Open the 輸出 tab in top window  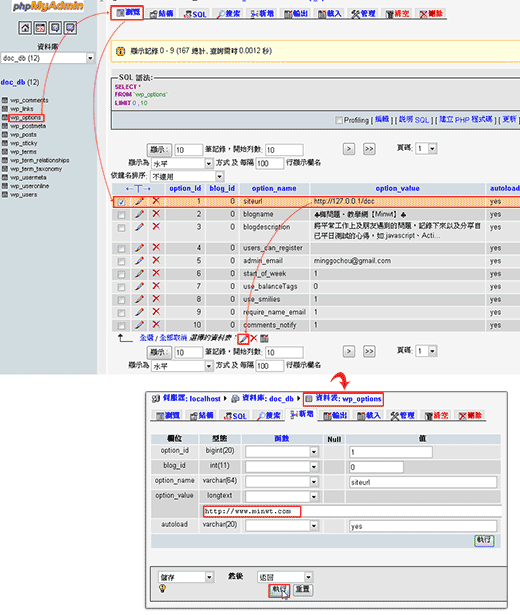pos(296,14)
